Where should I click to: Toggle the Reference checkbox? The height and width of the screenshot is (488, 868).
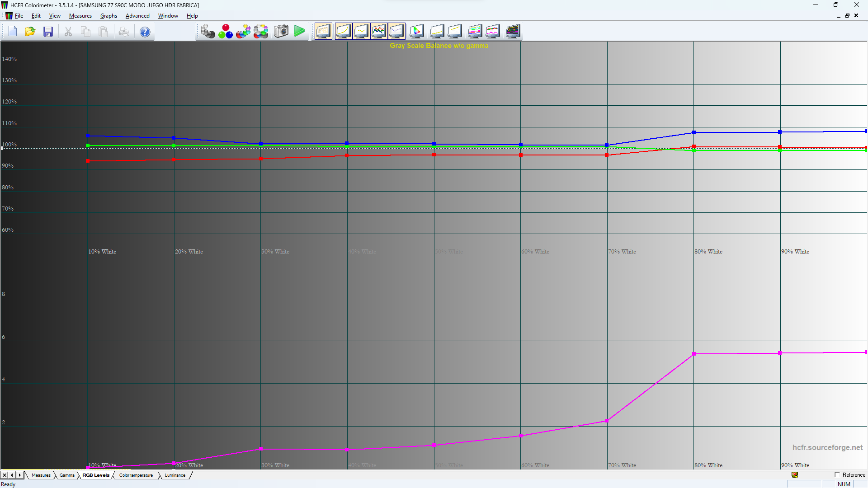coord(837,475)
